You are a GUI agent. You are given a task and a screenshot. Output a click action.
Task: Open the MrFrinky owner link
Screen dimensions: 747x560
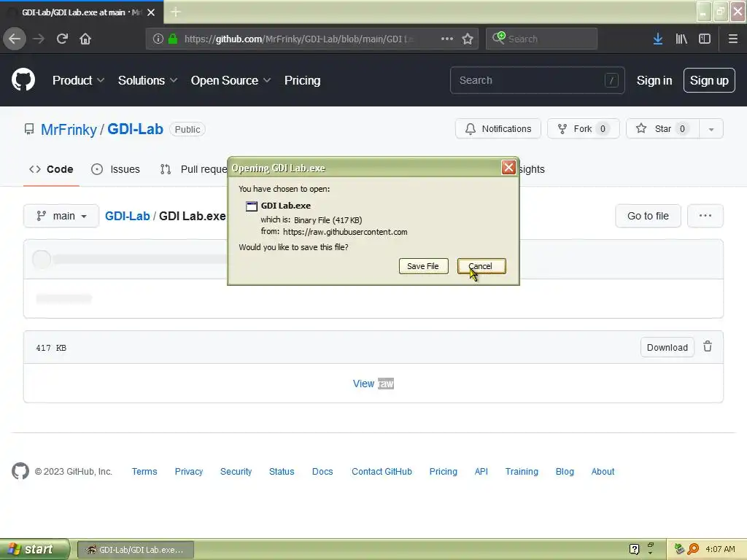[69, 130]
